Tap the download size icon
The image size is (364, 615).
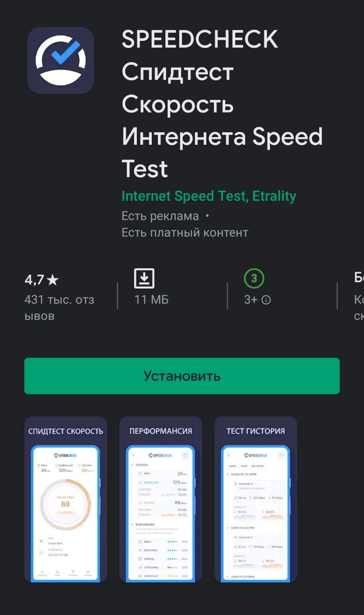144,278
